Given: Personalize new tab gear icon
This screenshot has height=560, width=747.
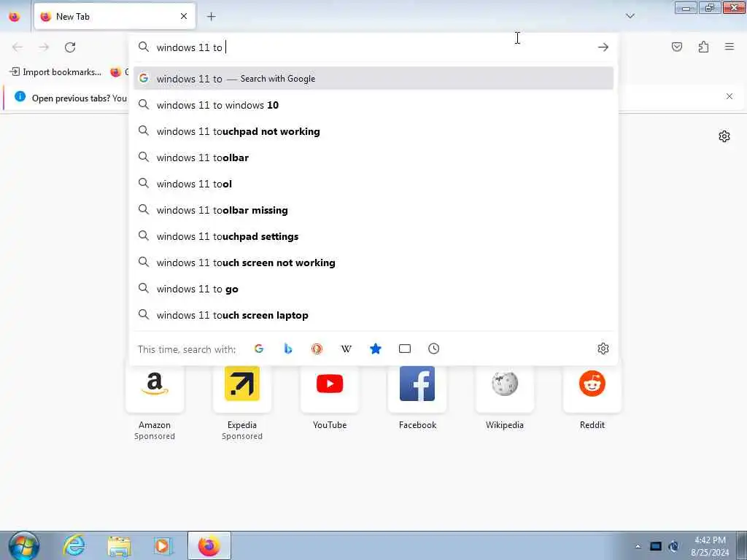Looking at the screenshot, I should (724, 136).
